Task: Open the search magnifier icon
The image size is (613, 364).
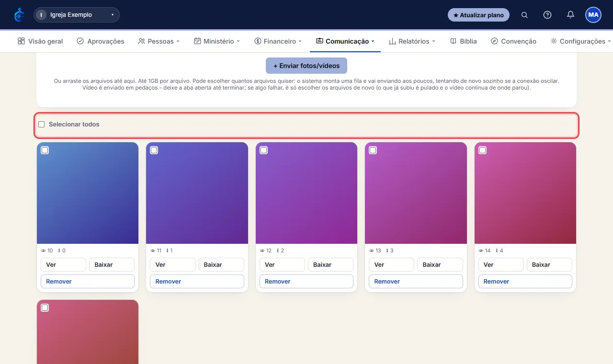Action: (524, 15)
